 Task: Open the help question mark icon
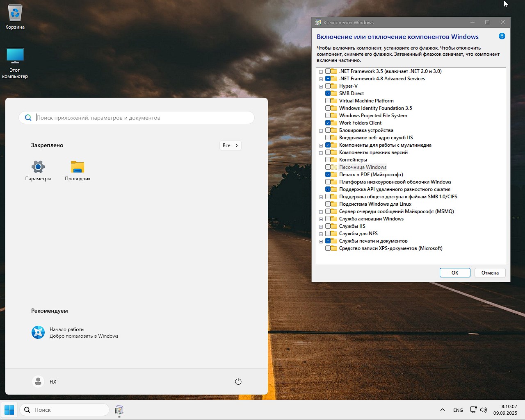point(502,36)
